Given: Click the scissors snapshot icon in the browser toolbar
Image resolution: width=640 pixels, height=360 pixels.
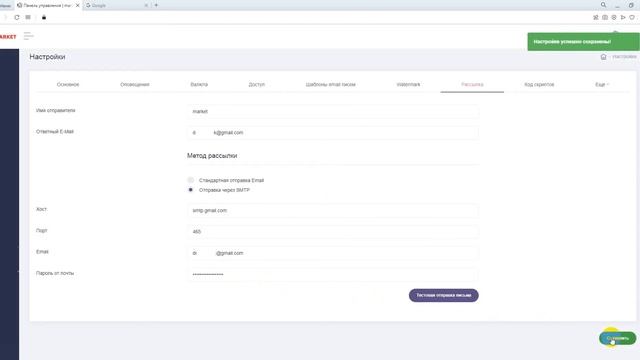Looking at the screenshot, I should 596,18.
